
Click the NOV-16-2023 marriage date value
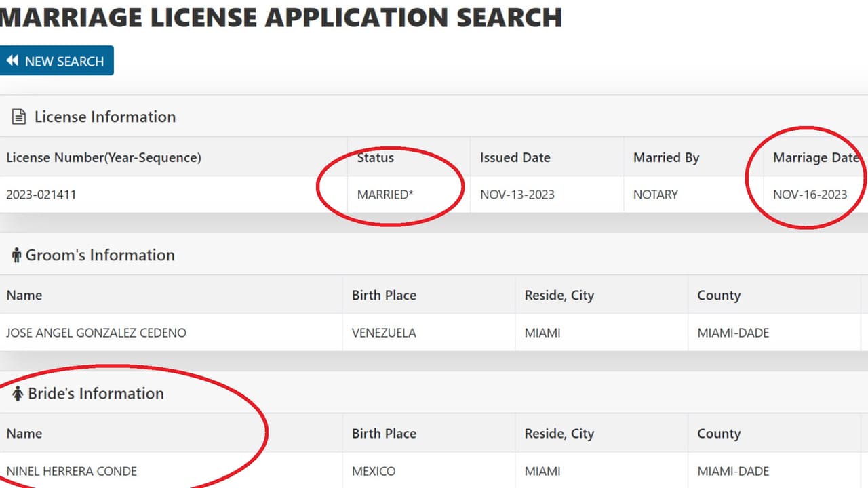coord(810,195)
